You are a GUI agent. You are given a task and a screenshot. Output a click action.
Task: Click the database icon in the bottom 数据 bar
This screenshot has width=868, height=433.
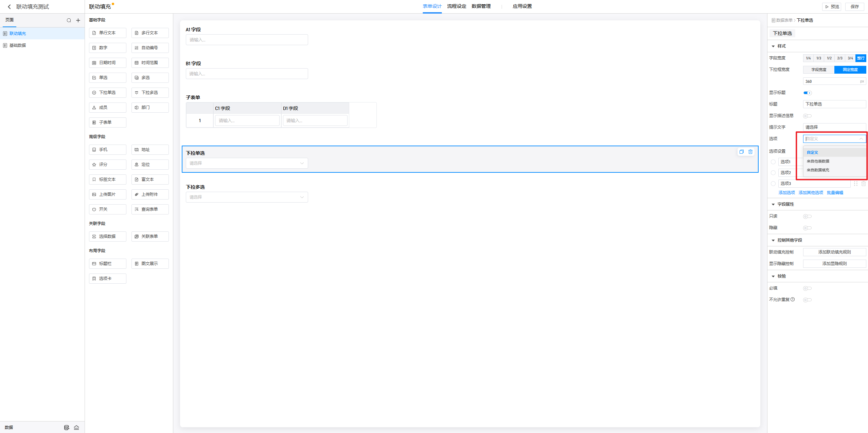click(x=67, y=427)
